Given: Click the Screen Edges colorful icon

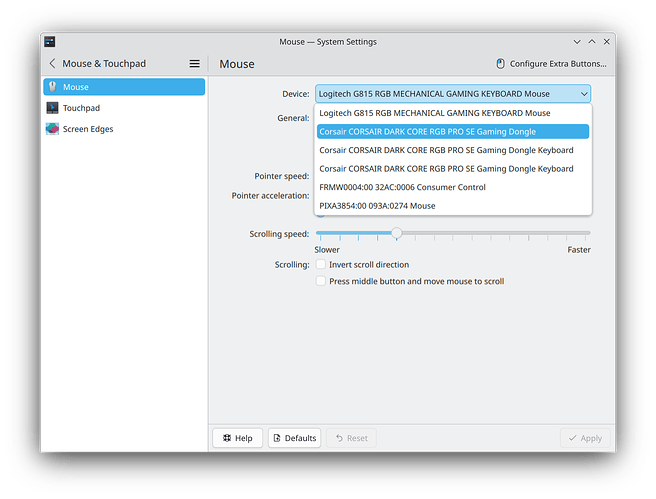Looking at the screenshot, I should point(52,129).
